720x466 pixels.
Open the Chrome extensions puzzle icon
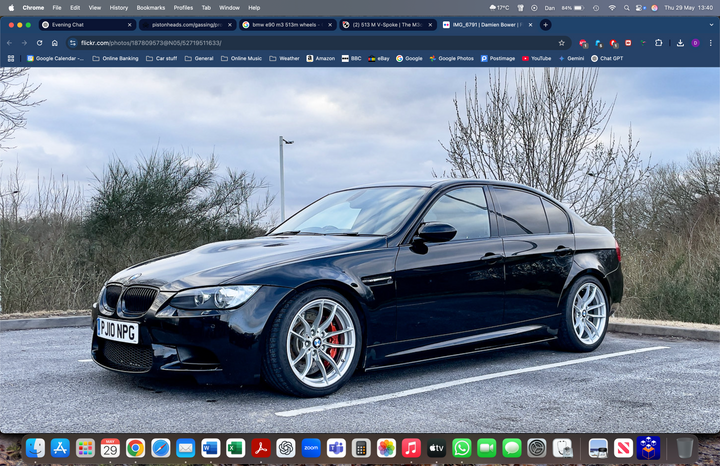click(x=659, y=43)
